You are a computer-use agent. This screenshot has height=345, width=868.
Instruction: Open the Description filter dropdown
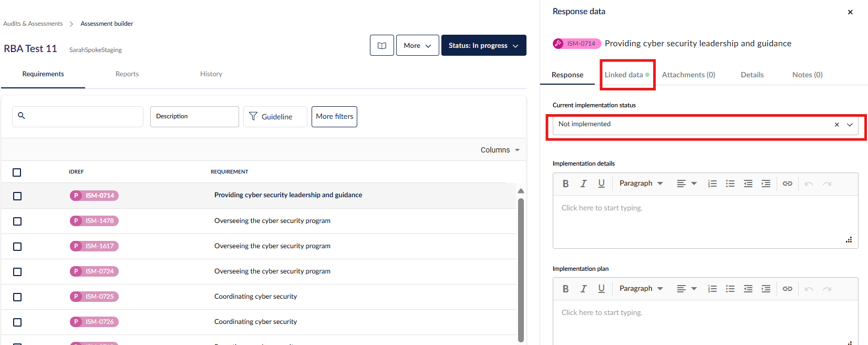(x=194, y=117)
